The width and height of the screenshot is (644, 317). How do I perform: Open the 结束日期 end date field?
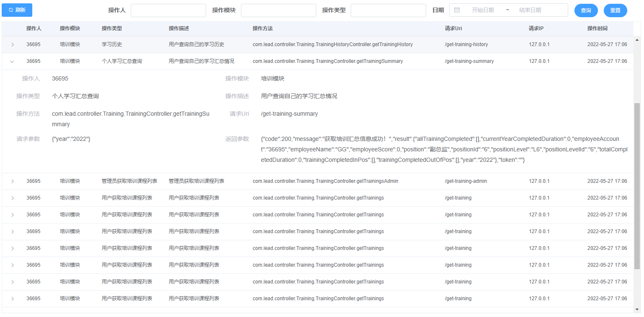[x=530, y=10]
